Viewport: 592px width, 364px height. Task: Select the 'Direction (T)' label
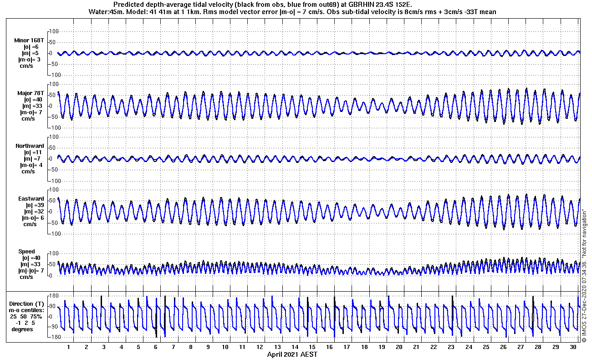(27, 303)
